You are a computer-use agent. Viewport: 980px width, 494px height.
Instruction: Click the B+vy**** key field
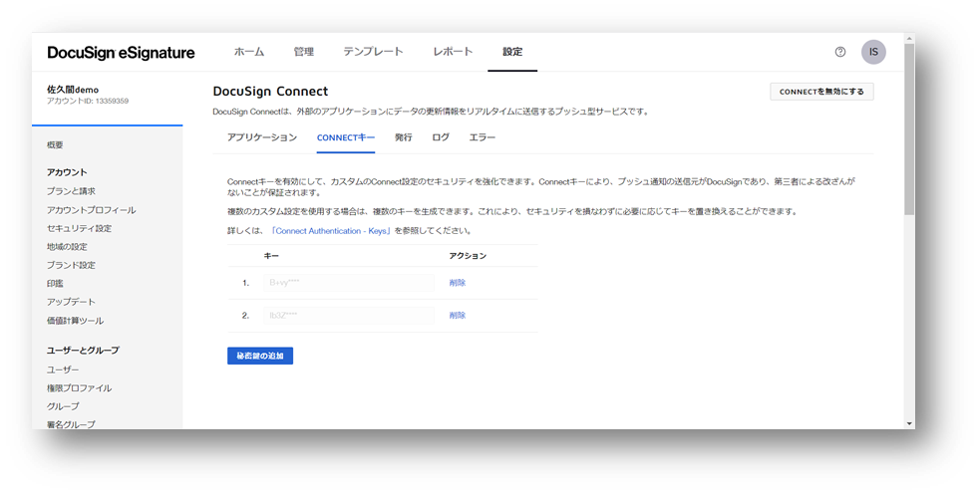[x=349, y=283]
